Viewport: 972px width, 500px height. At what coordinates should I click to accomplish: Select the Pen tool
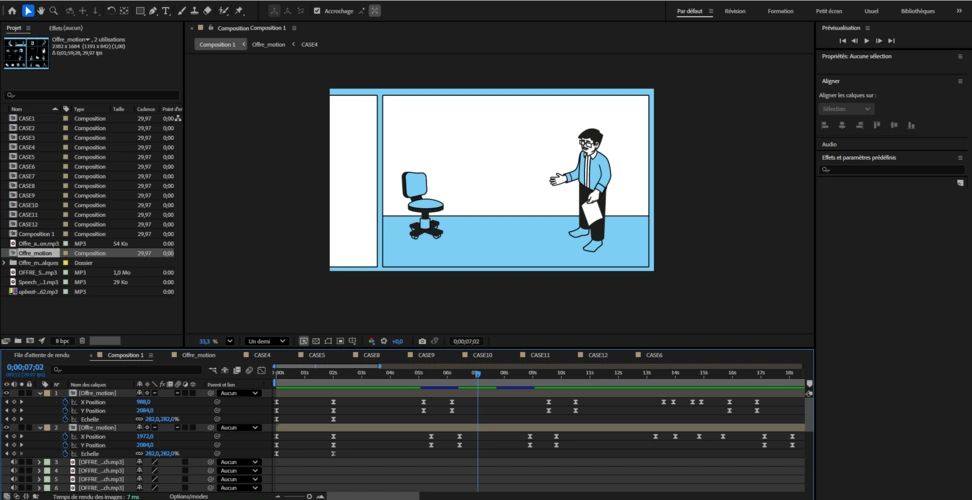point(152,11)
